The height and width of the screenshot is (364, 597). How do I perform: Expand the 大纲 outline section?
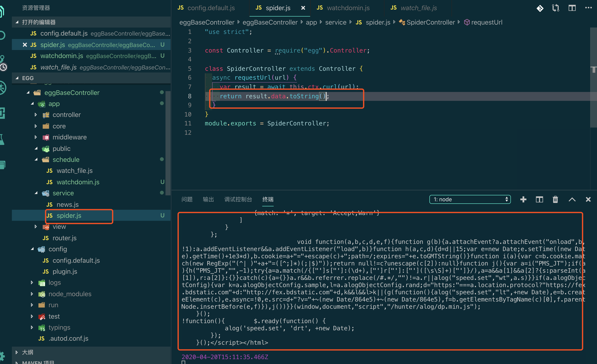coord(17,352)
